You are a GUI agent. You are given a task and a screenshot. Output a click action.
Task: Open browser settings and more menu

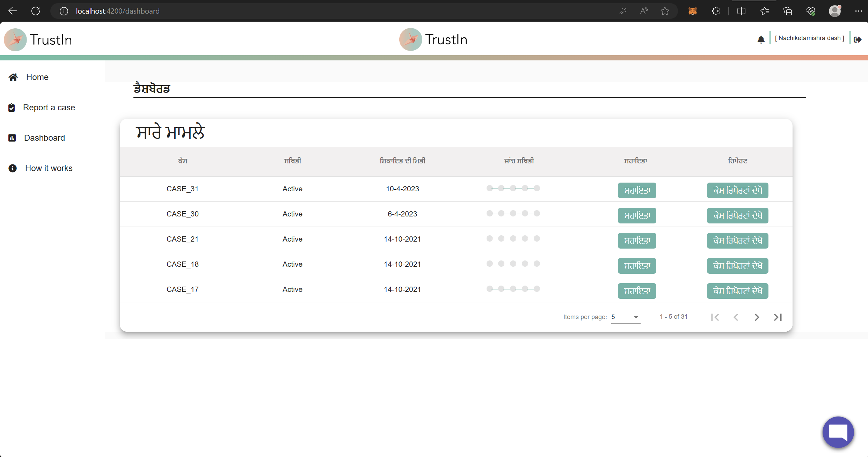tap(859, 11)
